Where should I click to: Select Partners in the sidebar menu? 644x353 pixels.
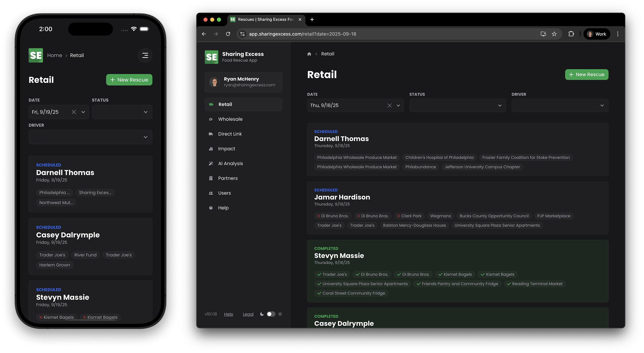coord(228,178)
